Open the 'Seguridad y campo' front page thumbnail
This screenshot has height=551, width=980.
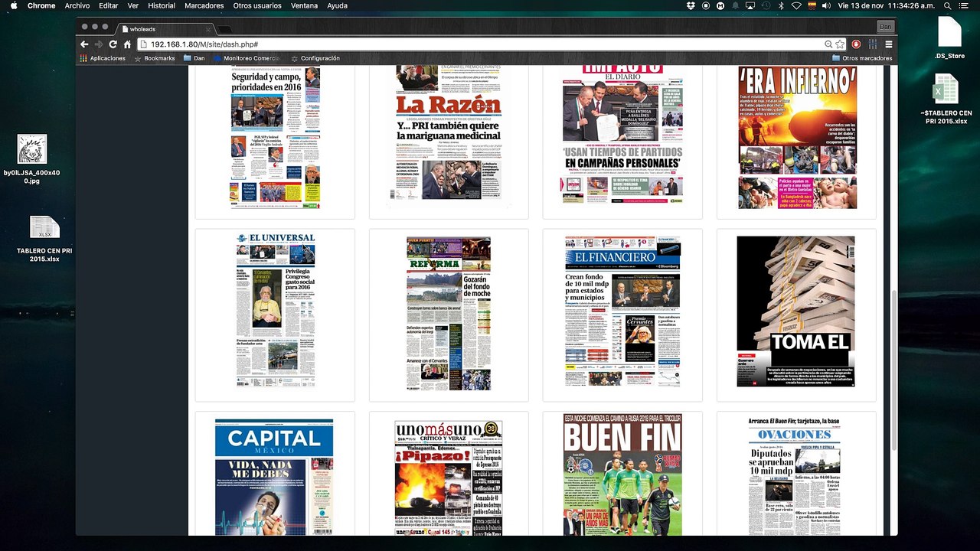tap(276, 137)
